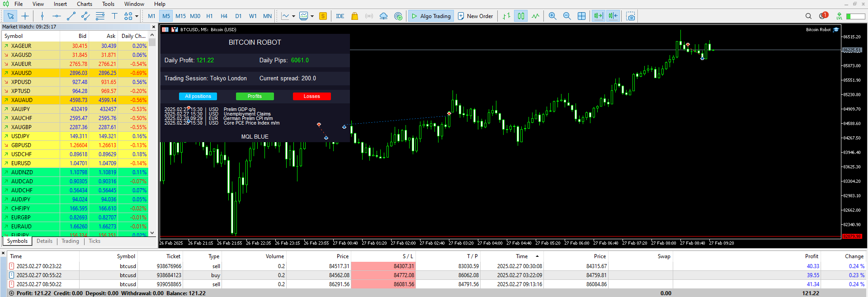This screenshot has height=297, width=868.
Task: Zoom in on the chart
Action: click(x=552, y=16)
